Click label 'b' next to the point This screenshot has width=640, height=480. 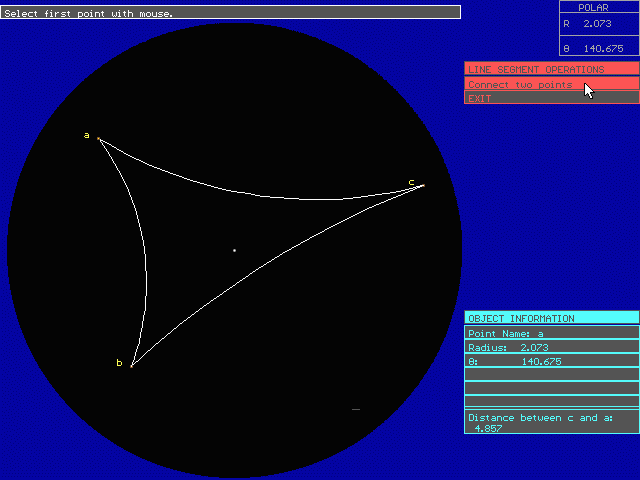(x=119, y=362)
